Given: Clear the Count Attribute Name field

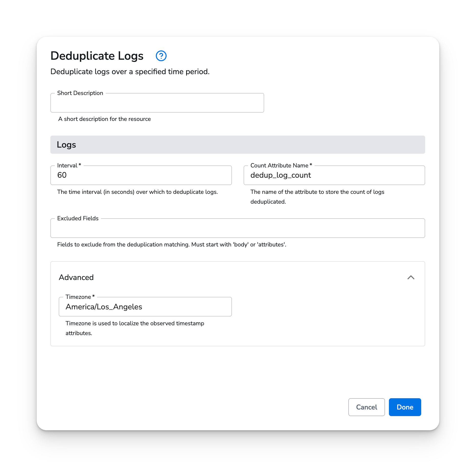Looking at the screenshot, I should (335, 175).
